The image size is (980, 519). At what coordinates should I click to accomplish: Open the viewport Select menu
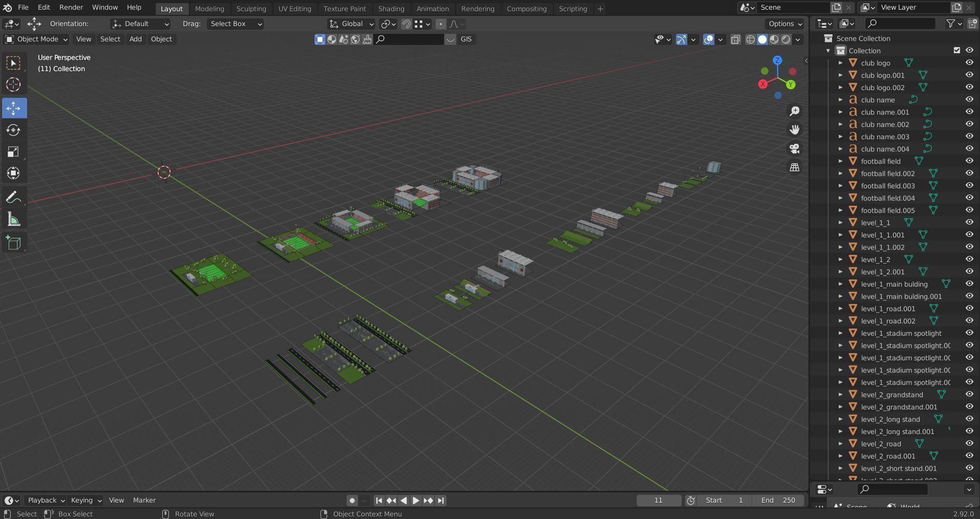pyautogui.click(x=110, y=39)
